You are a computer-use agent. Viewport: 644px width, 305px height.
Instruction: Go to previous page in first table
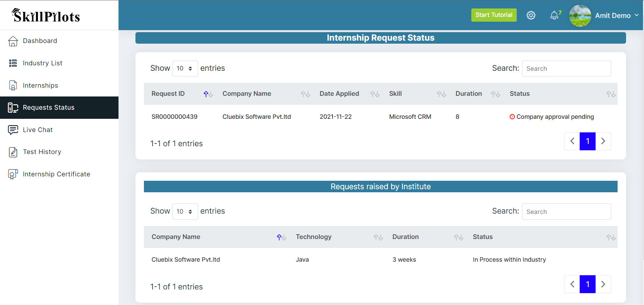(572, 141)
